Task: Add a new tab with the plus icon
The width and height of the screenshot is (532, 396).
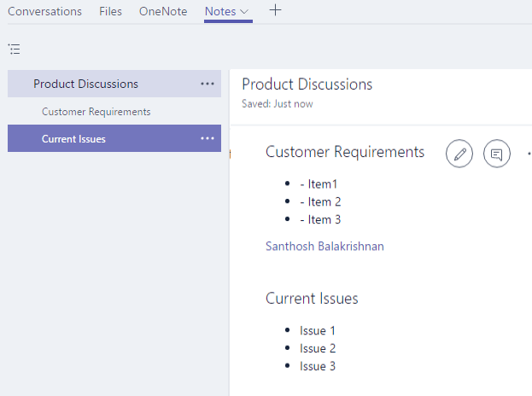Action: 274,10
